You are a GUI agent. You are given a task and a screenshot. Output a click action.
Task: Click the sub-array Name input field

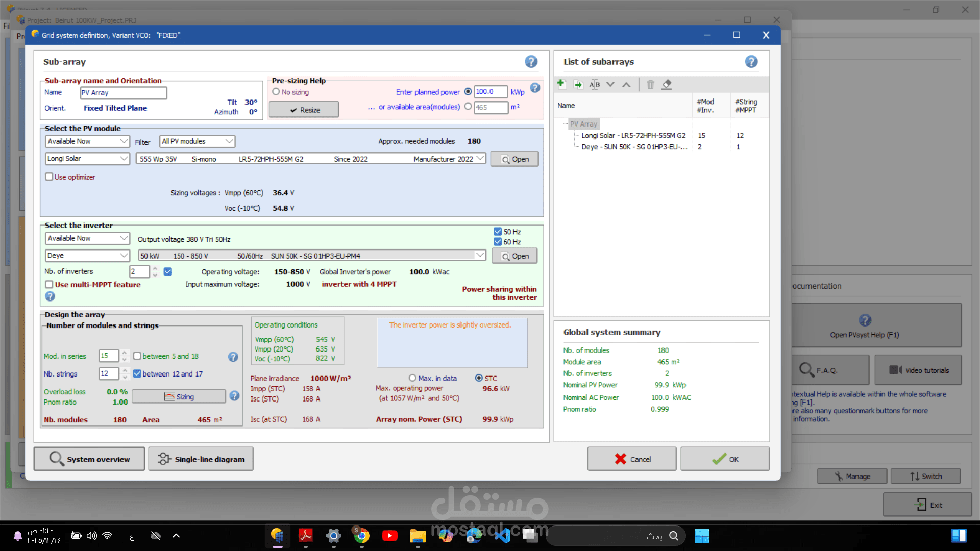(x=124, y=93)
